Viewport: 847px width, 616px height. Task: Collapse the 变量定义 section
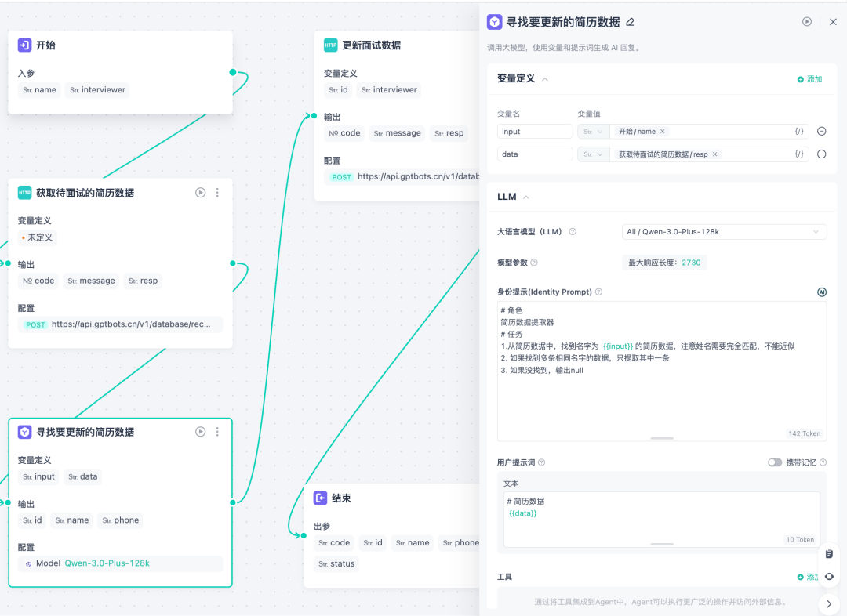tap(545, 79)
